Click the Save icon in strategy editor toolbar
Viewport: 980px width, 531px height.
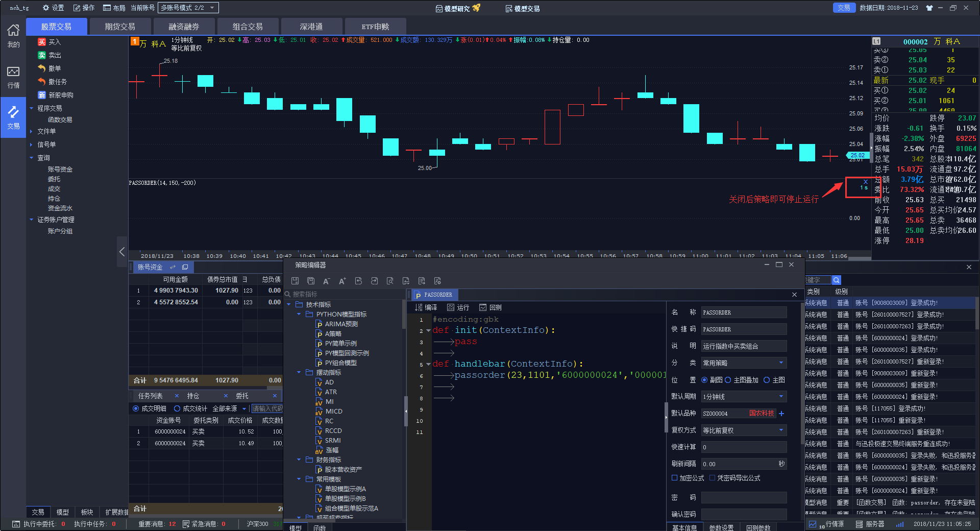(x=295, y=281)
